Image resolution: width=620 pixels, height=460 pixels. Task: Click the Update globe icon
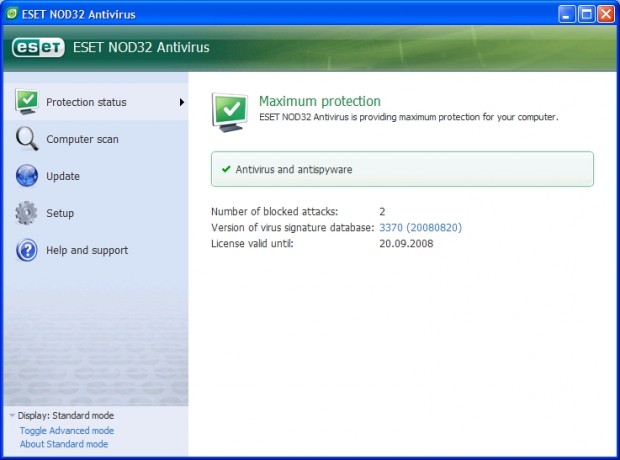point(27,176)
